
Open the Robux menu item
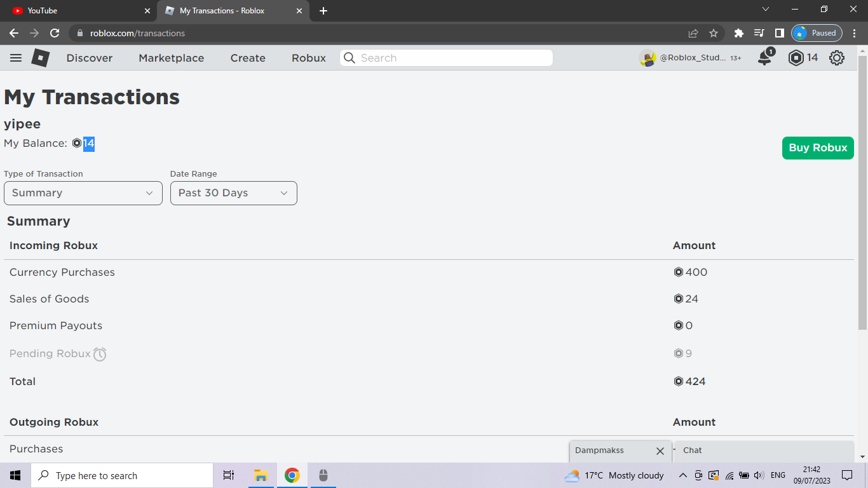pyautogui.click(x=309, y=58)
